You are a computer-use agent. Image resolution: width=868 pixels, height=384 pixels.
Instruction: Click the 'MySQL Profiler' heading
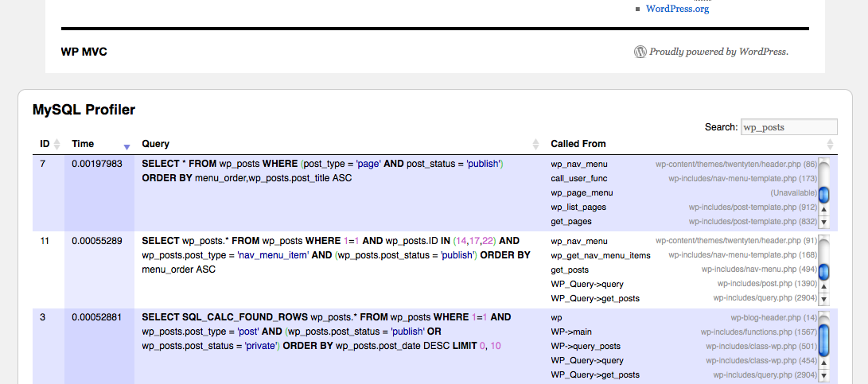click(84, 110)
